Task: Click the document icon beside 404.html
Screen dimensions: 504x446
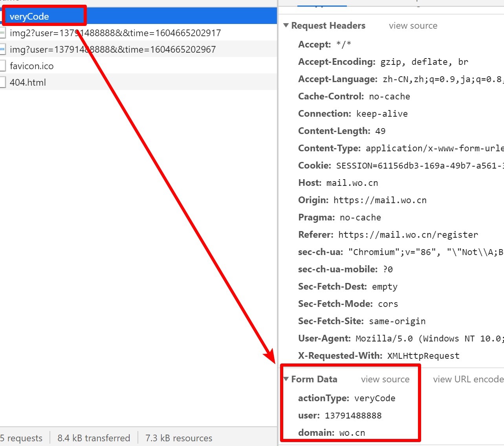Action: (2, 83)
